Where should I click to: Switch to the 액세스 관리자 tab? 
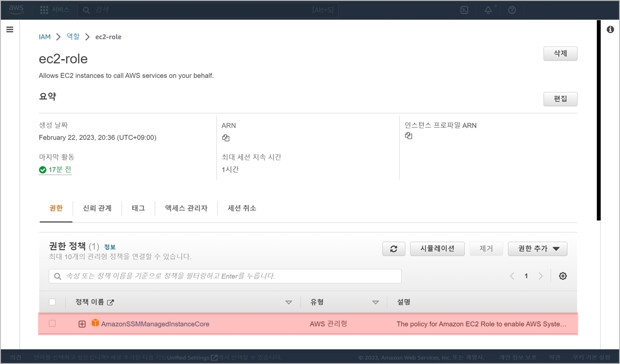coord(186,208)
